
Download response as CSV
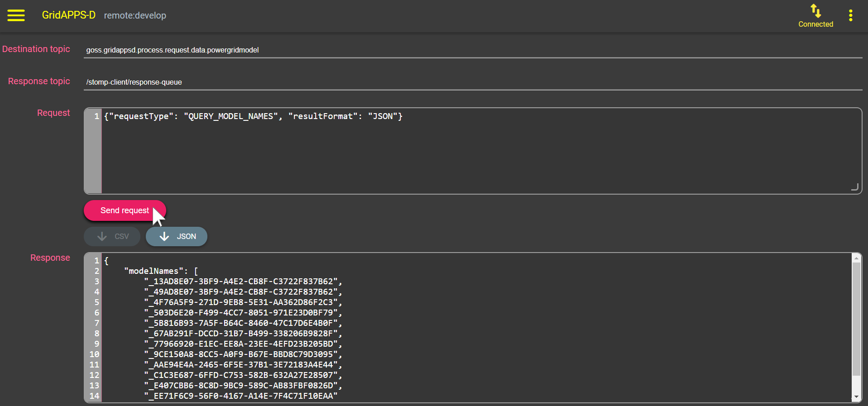coord(112,236)
